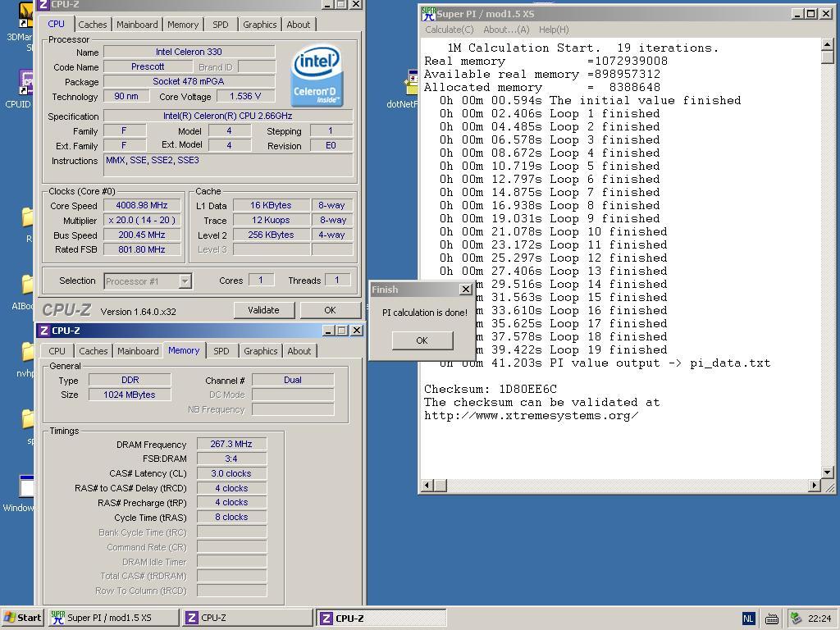Screen dimensions: 840x630
Task: Click the Instructions field MMX, SSE, SSE2, SSE3
Action: pyautogui.click(x=228, y=165)
